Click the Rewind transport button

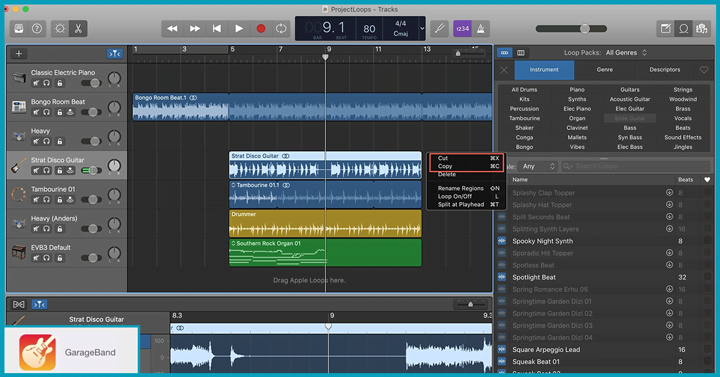point(172,28)
